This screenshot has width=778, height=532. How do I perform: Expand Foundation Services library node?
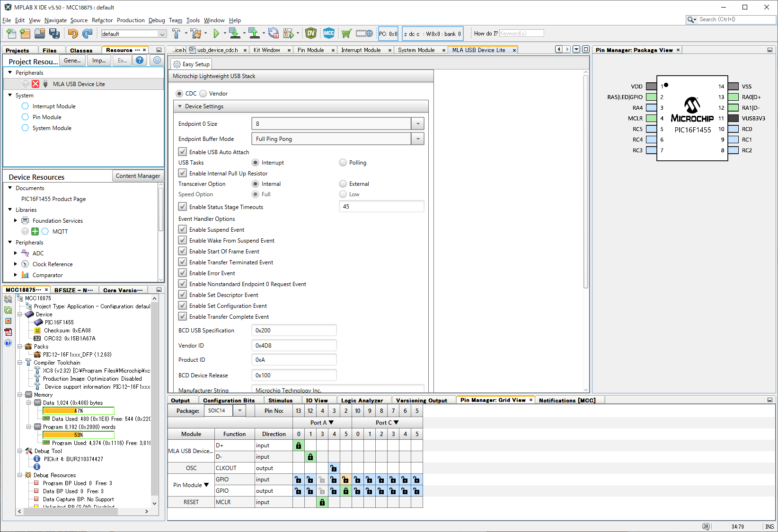(x=16, y=220)
